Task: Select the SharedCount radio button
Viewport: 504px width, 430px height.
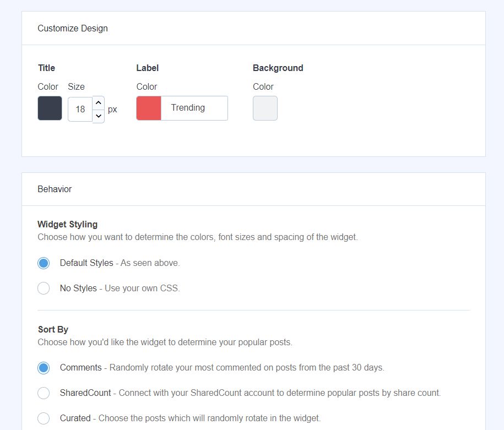Action: [x=44, y=393]
